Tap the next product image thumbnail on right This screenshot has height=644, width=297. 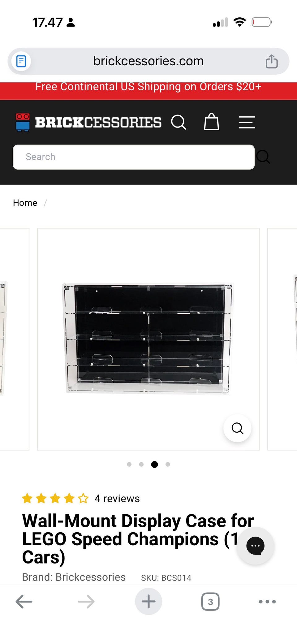(282, 339)
